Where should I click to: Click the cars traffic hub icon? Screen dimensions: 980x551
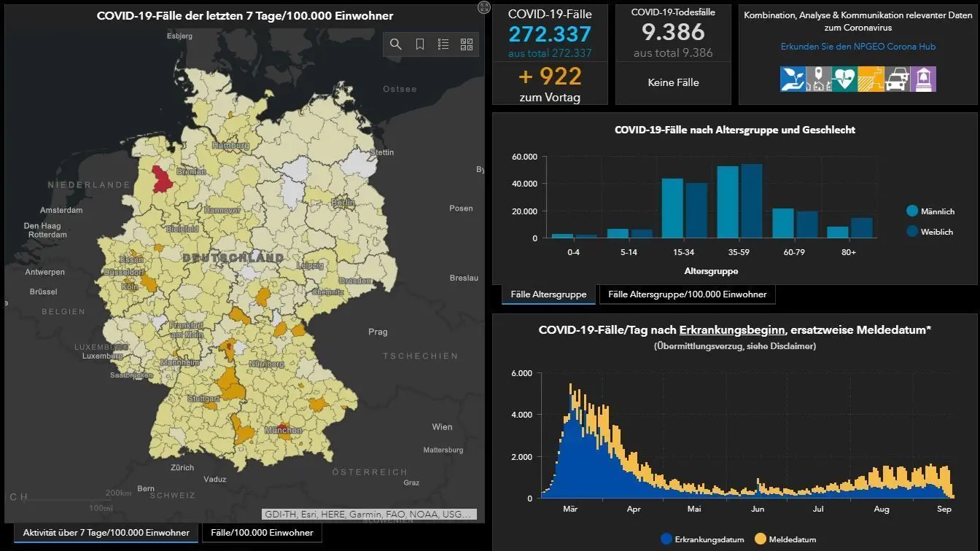tap(896, 79)
